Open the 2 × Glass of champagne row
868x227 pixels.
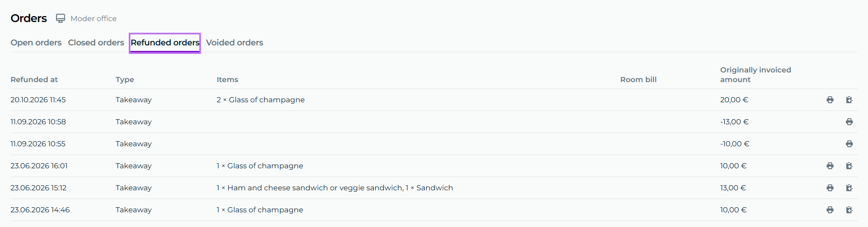434,100
